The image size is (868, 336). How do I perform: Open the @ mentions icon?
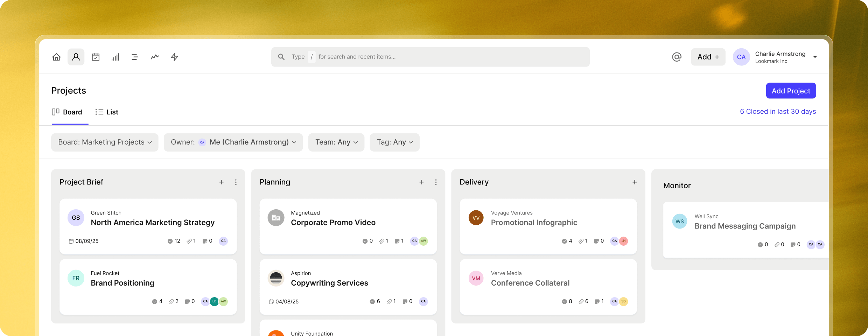click(677, 57)
